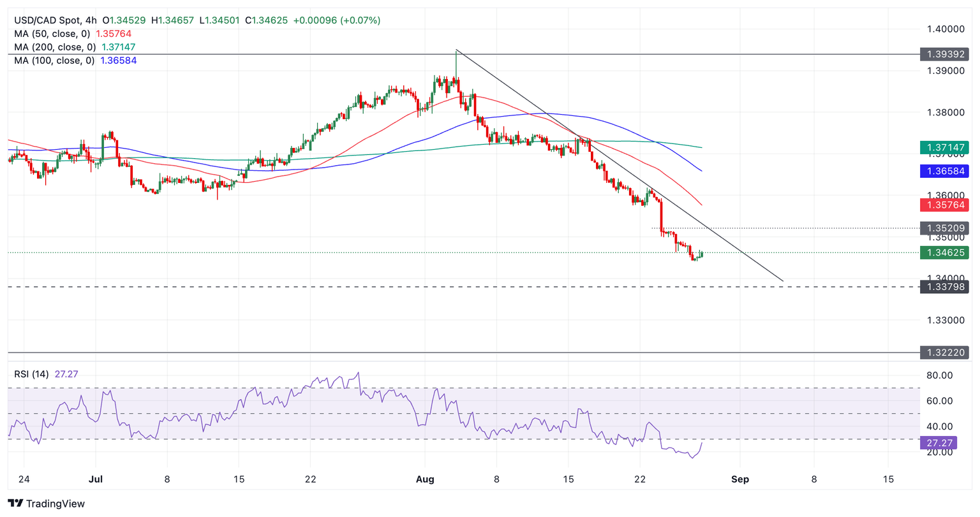Click the 1.35209 dotted level label
This screenshot has width=980, height=517.
944,228
